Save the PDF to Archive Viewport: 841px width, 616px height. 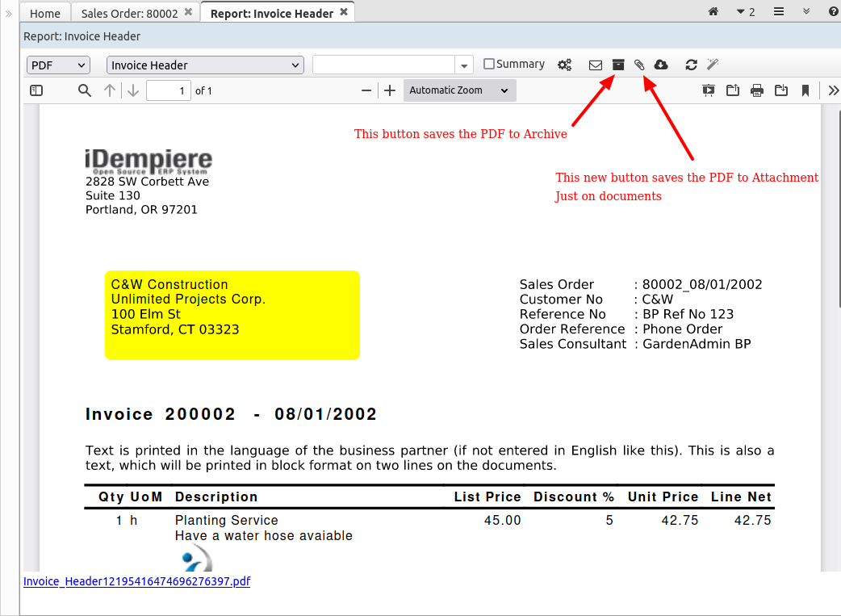click(618, 65)
